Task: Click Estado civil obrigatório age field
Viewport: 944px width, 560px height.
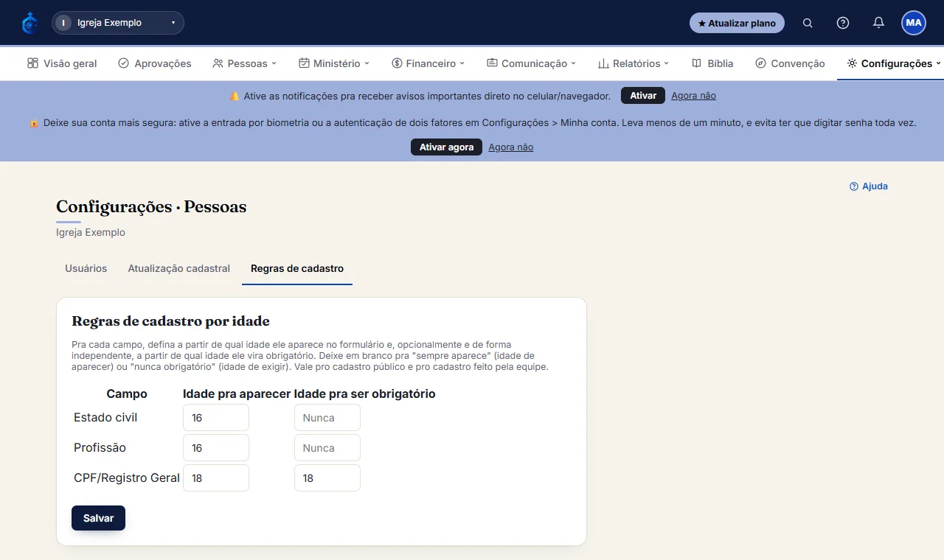Action: pos(327,418)
